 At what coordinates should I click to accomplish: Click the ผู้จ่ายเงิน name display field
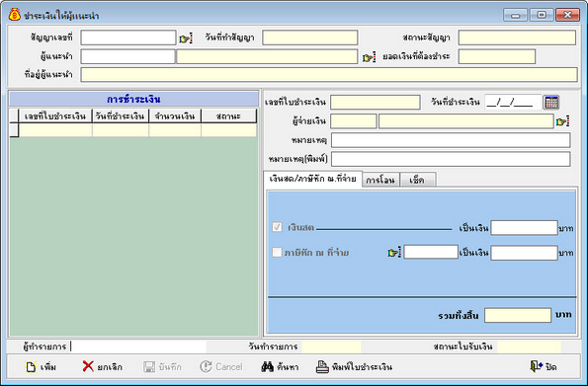click(x=466, y=121)
